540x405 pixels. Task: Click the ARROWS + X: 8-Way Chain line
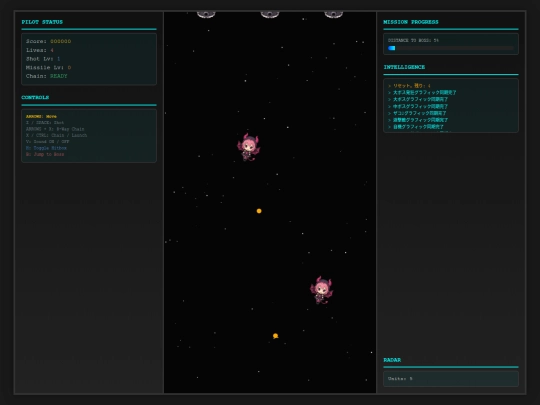point(55,129)
